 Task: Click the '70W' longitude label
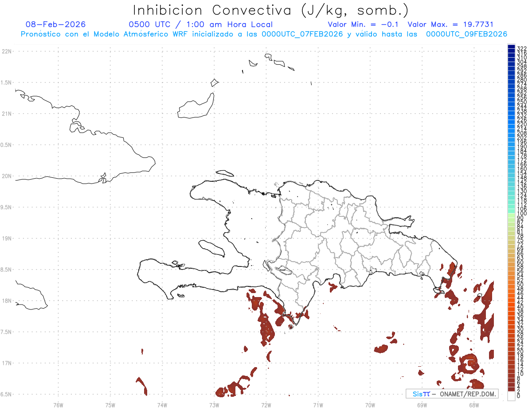370,405
